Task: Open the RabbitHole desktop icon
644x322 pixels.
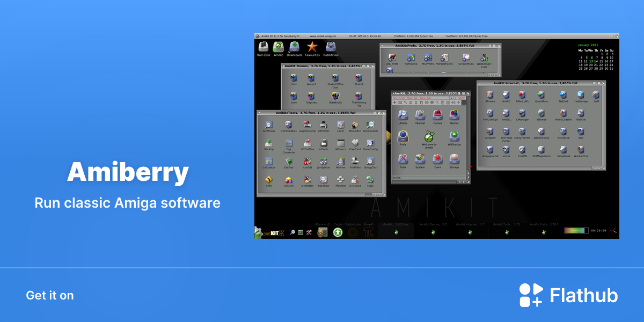Action: [x=331, y=49]
